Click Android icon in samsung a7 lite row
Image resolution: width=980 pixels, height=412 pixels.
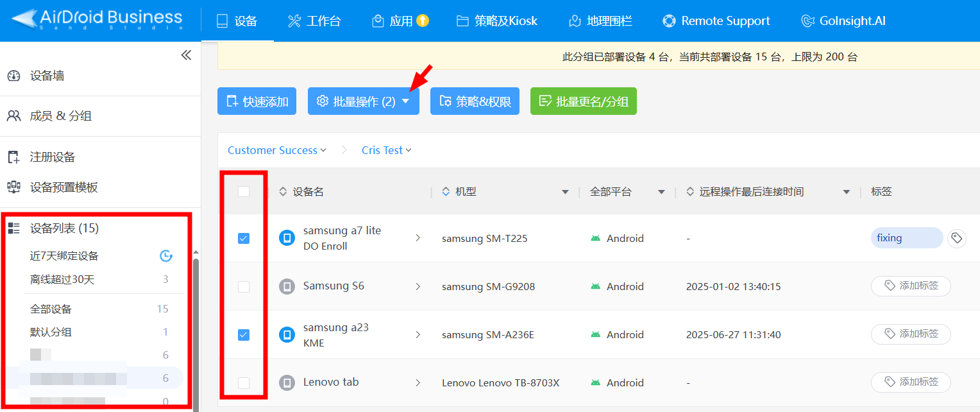coord(596,238)
